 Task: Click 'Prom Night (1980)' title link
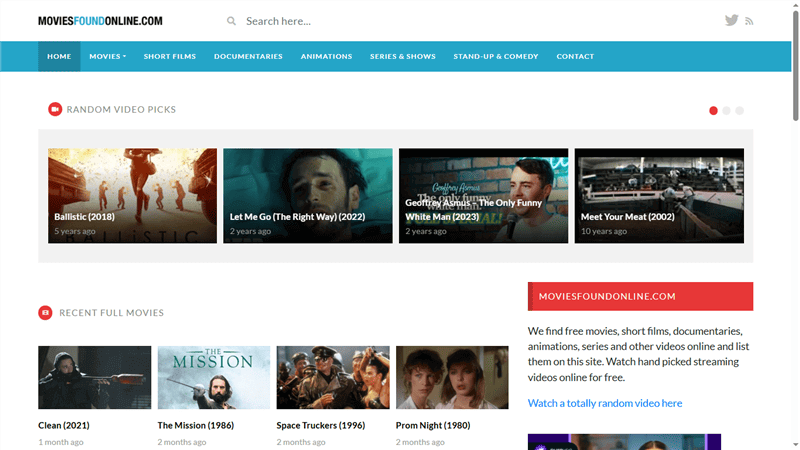(433, 425)
